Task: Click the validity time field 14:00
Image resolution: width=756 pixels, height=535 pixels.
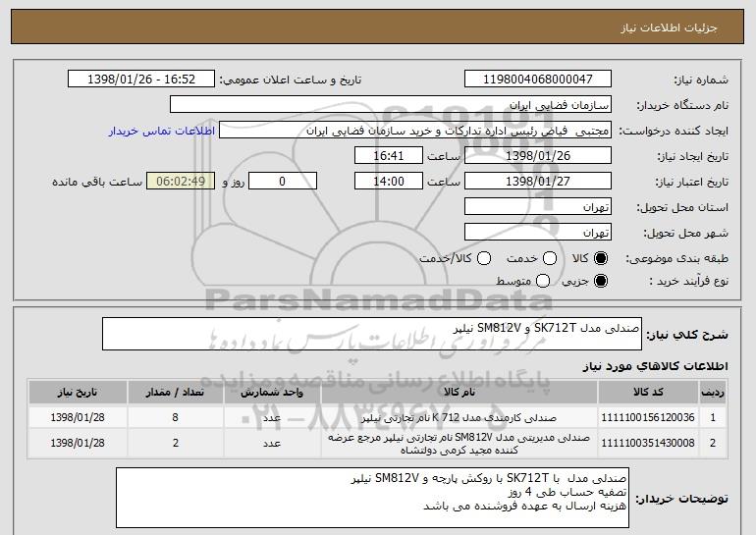Action: (x=389, y=181)
